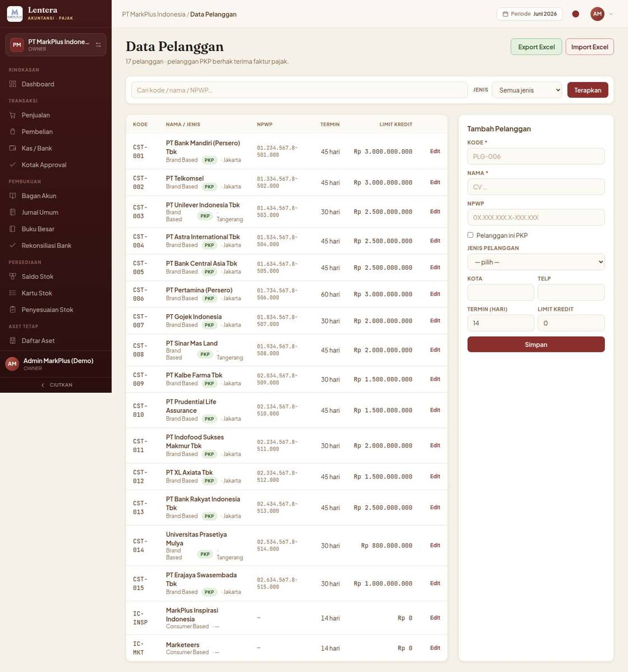Click the red notification dot icon
628x672 pixels.
(x=576, y=14)
